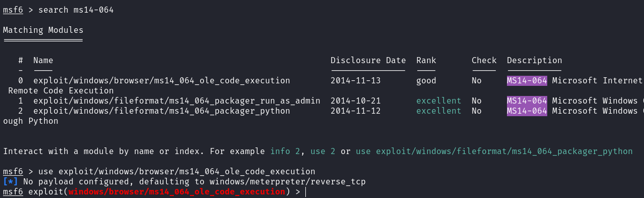This screenshot has height=198, width=644.
Task: Click the full use exploit path example
Action: [x=494, y=152]
